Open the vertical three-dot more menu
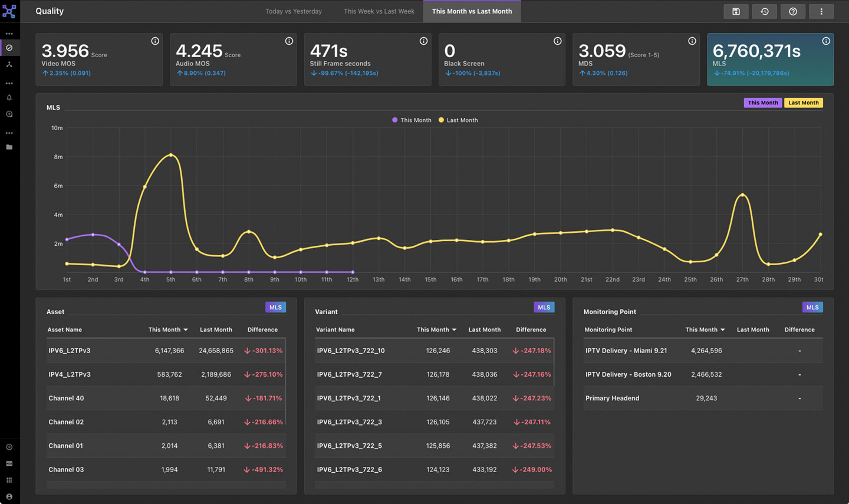Viewport: 849px width, 504px height. 821,11
